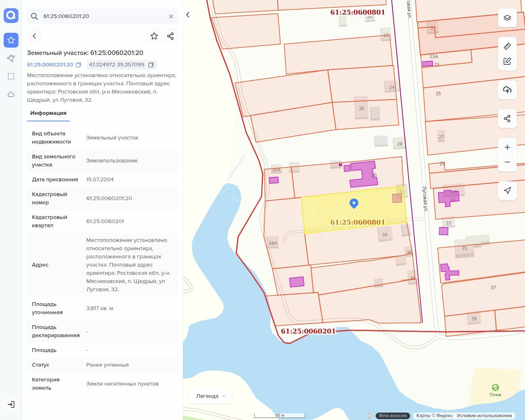525x420 pixels.
Task: Open Условия использования link
Action: pyautogui.click(x=484, y=415)
